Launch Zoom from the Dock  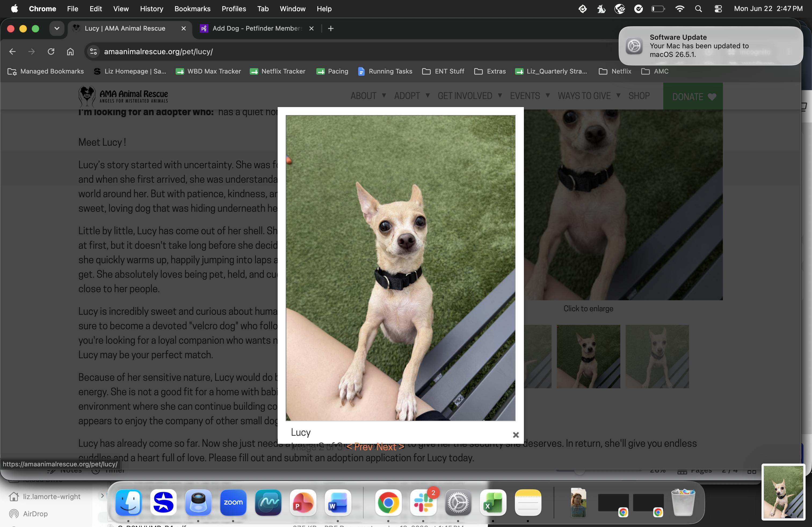[233, 503]
